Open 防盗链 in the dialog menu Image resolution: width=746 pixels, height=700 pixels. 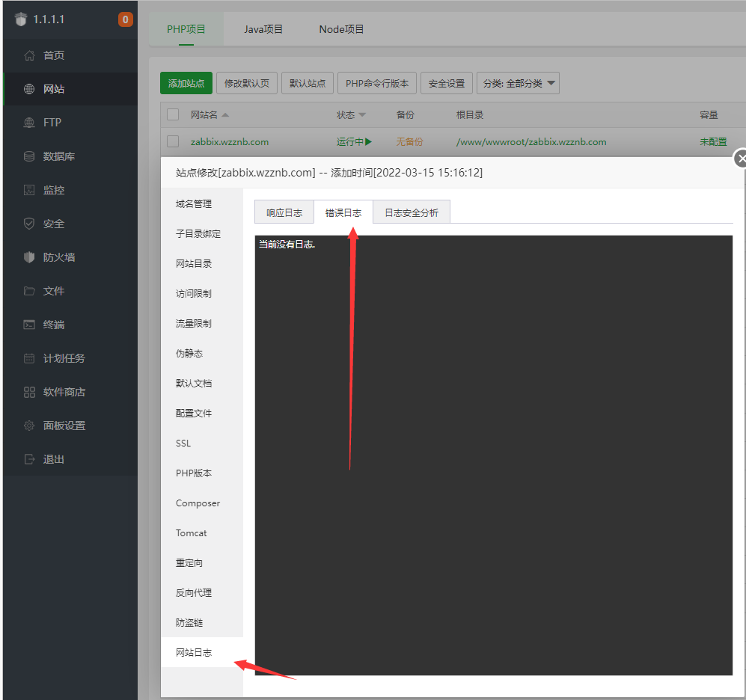[202, 623]
